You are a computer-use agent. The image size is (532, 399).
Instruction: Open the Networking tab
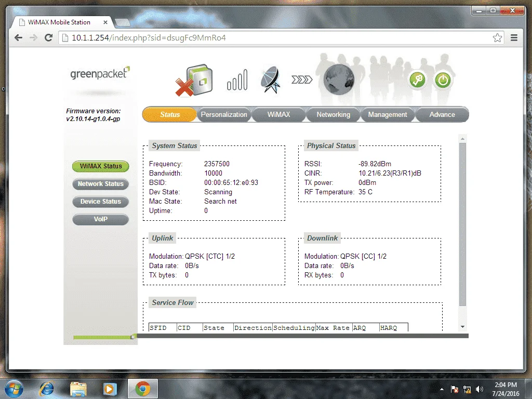click(x=333, y=114)
